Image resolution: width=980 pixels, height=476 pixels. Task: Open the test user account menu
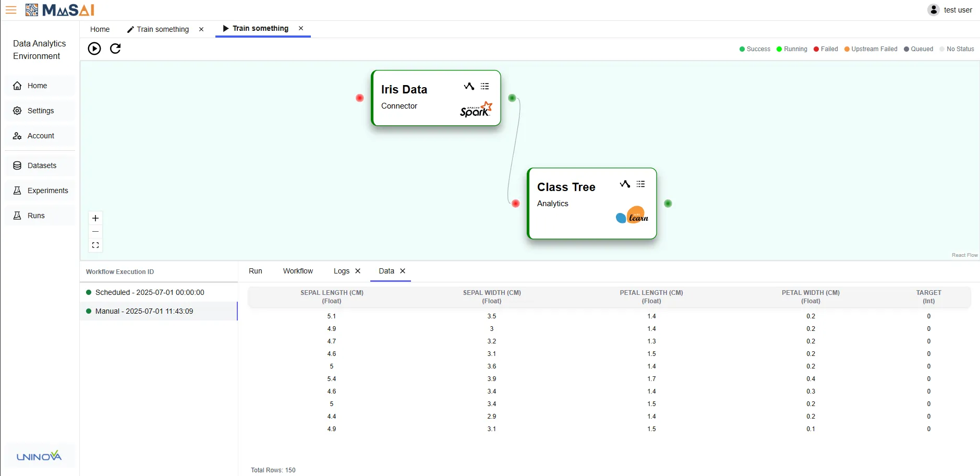coord(950,10)
